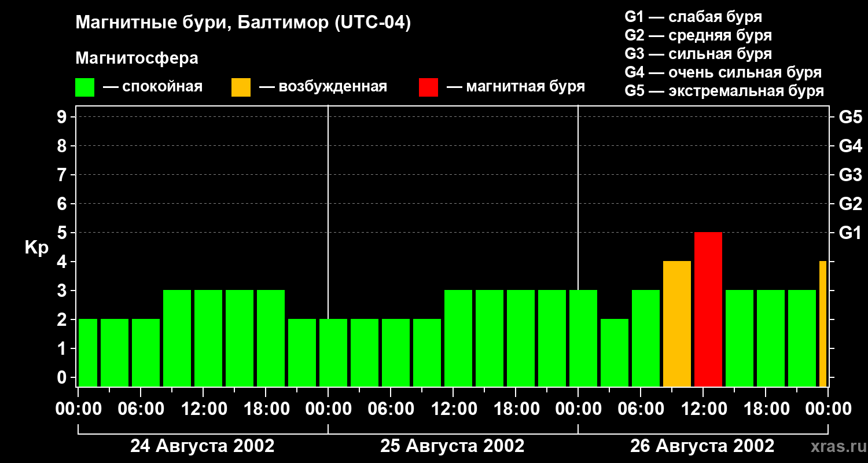Image resolution: width=868 pixels, height=463 pixels.
Task: Click the "— возбужденная" legend label
Action: coord(323,87)
